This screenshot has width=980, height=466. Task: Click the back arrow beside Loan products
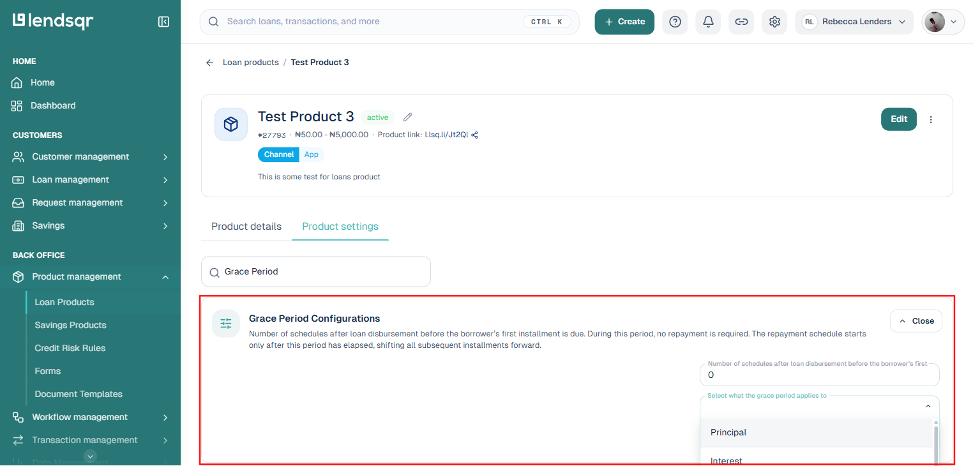[209, 63]
